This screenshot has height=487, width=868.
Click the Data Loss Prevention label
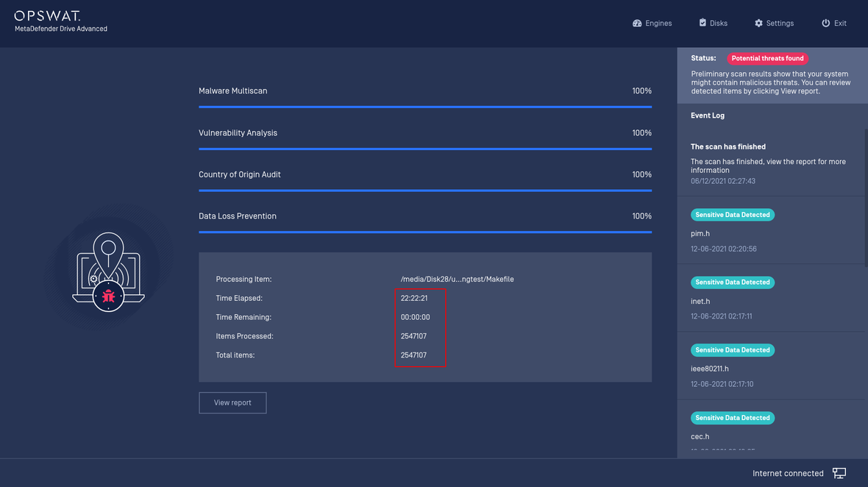point(238,216)
